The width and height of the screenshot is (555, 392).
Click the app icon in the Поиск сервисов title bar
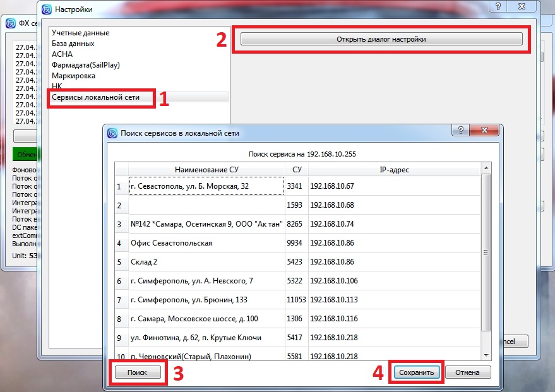(x=112, y=133)
